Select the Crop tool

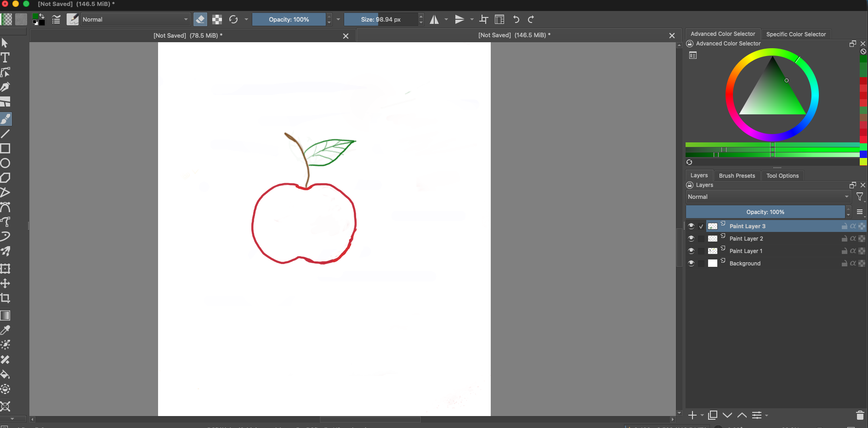pyautogui.click(x=5, y=298)
